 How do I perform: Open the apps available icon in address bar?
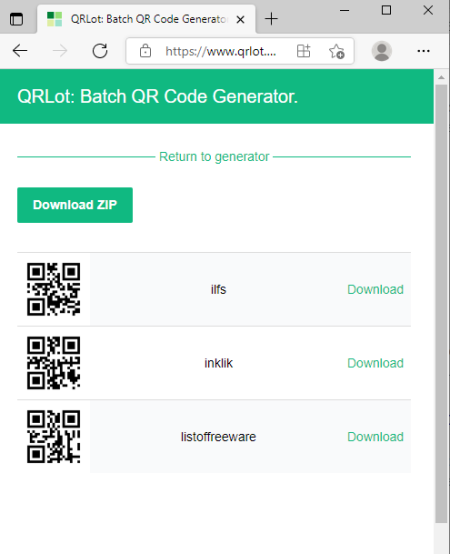(x=303, y=51)
